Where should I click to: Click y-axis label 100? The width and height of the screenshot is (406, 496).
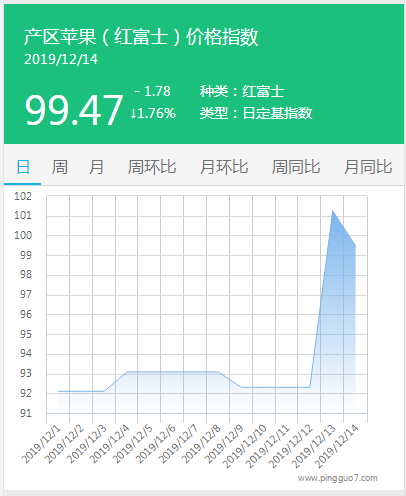pyautogui.click(x=23, y=235)
